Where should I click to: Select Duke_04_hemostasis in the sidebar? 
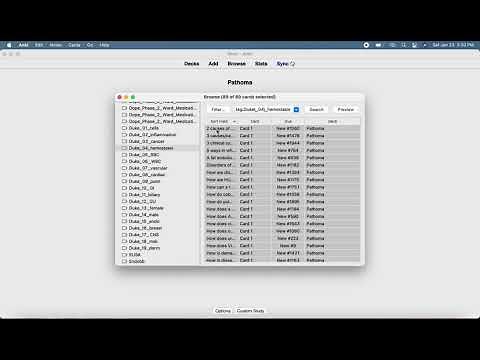157,148
